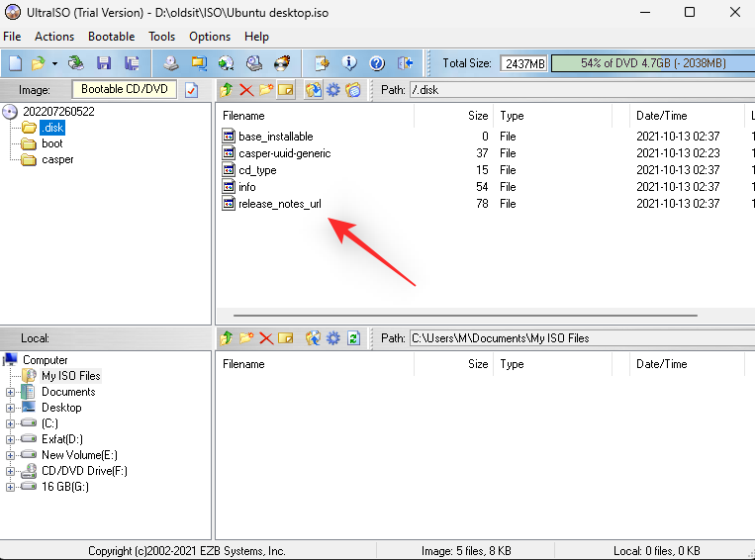Image resolution: width=755 pixels, height=560 pixels.
Task: Select the release_notes_url file
Action: pyautogui.click(x=280, y=204)
